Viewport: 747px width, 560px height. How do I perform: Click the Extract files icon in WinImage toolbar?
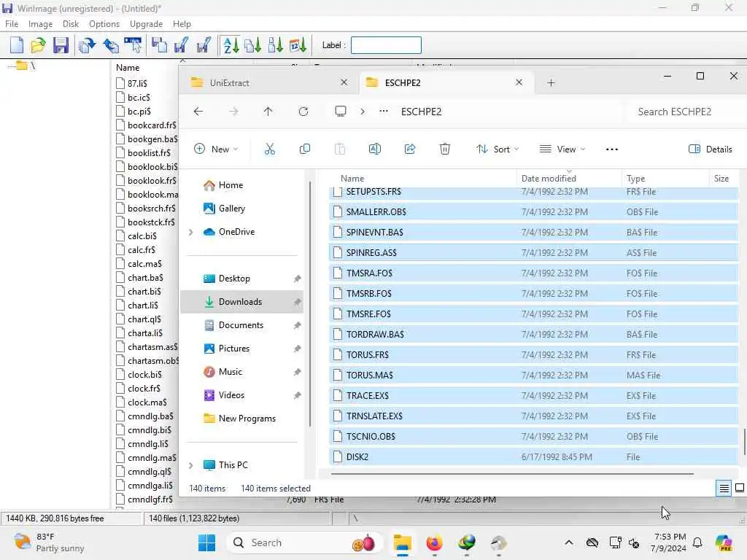88,45
